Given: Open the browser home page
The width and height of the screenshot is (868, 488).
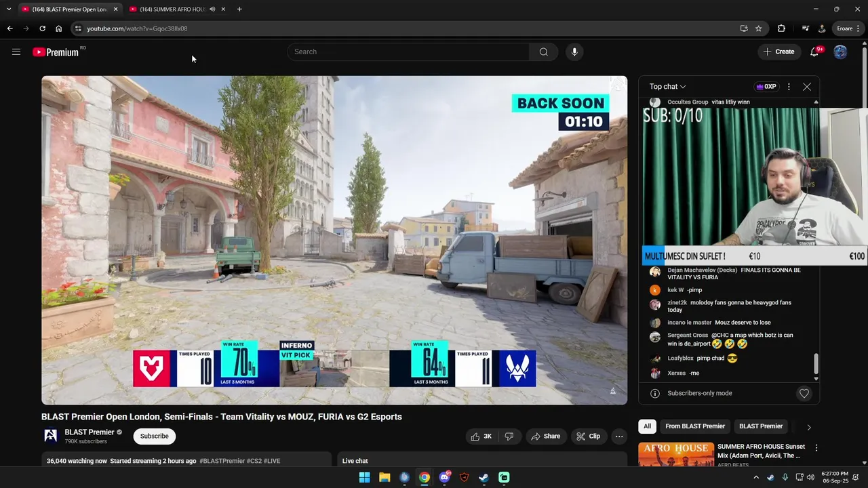Looking at the screenshot, I should (x=58, y=28).
